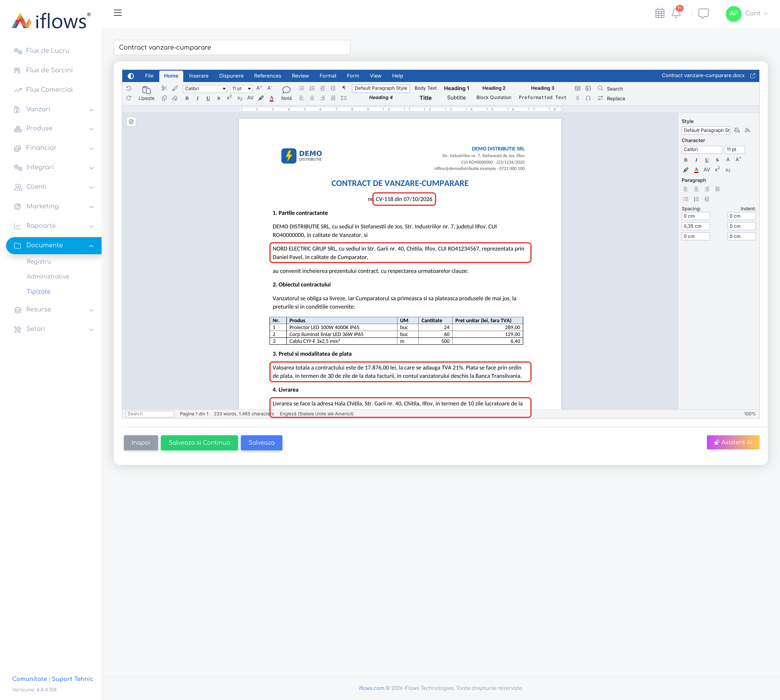Open document in new window icon
The image size is (780, 700).
tap(753, 76)
